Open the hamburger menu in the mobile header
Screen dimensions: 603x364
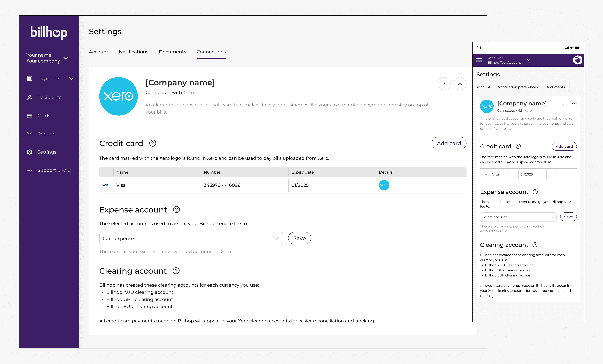[x=479, y=60]
